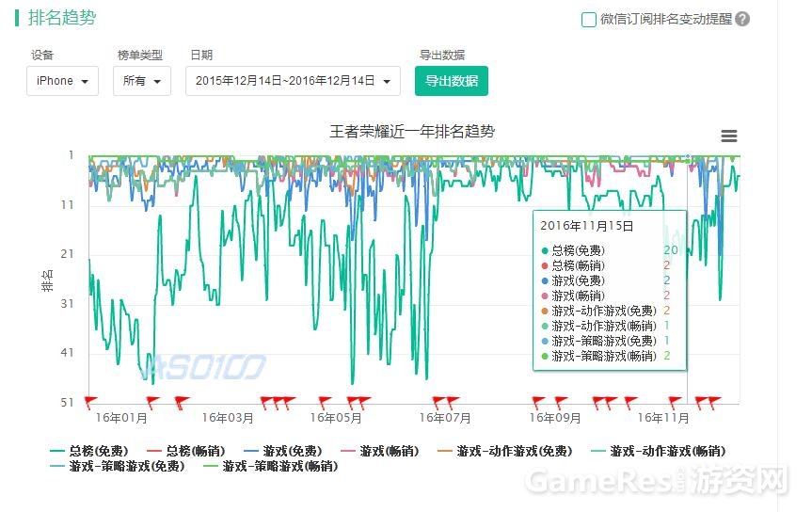Click the 16年05月 axis label
812x512 pixels.
(x=336, y=418)
